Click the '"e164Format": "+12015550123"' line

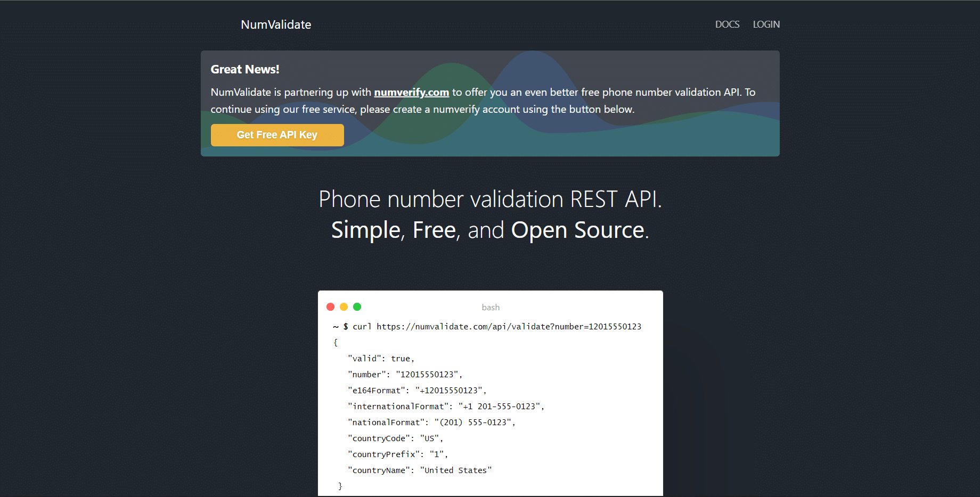click(x=417, y=391)
